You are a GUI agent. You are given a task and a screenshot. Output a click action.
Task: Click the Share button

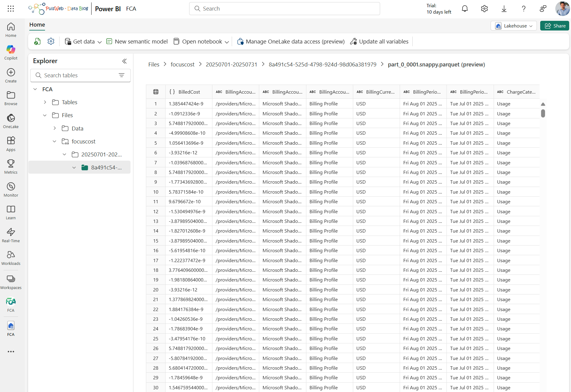555,26
